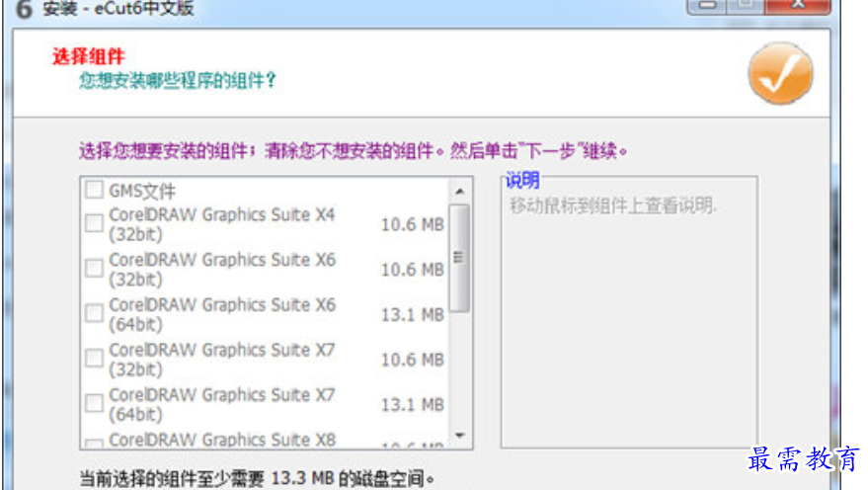The image size is (868, 490).
Task: Check CorelDRAW Graphics Suite X6 (64bit) checkbox
Action: pyautogui.click(x=94, y=313)
